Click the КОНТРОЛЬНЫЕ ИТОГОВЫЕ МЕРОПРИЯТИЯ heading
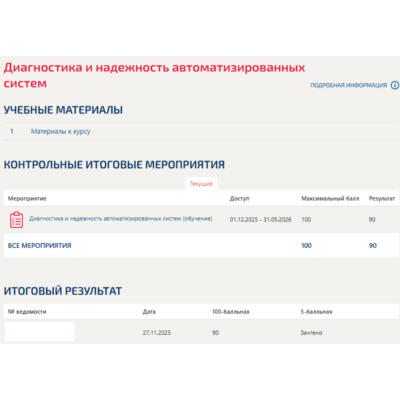The image size is (400, 400). tap(114, 164)
